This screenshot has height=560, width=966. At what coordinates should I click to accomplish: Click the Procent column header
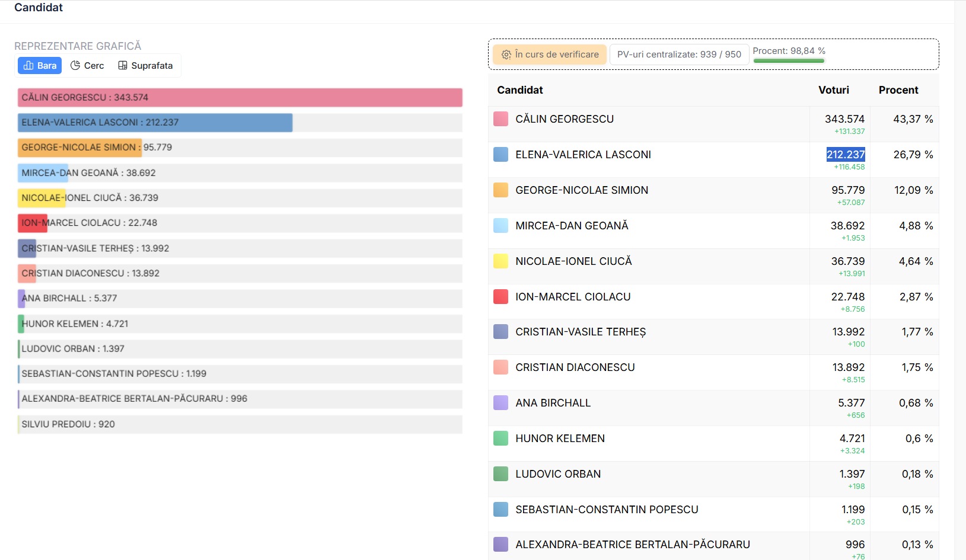(898, 90)
